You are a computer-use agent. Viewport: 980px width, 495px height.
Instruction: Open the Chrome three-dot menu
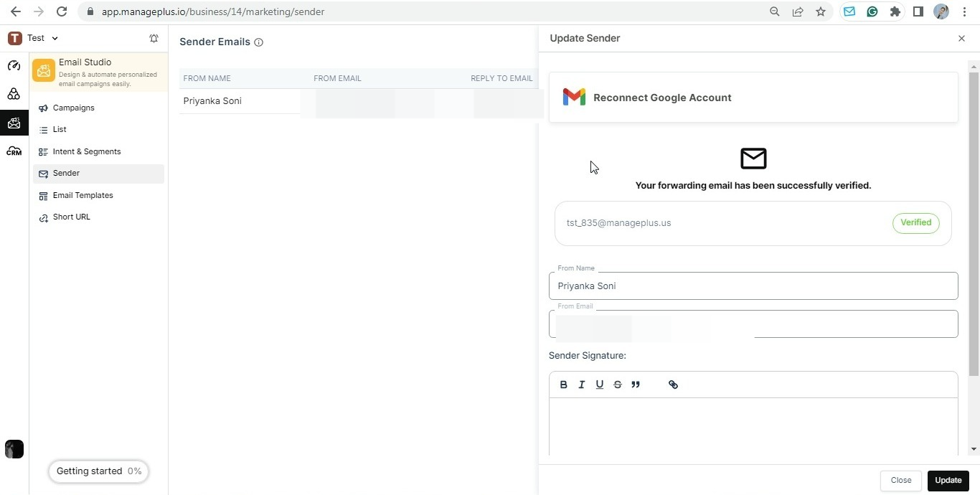coord(965,11)
